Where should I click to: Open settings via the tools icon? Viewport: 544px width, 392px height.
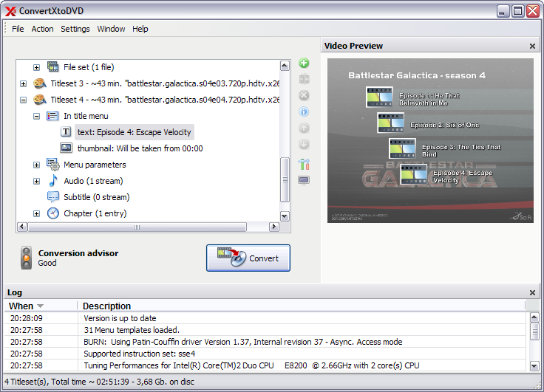304,164
